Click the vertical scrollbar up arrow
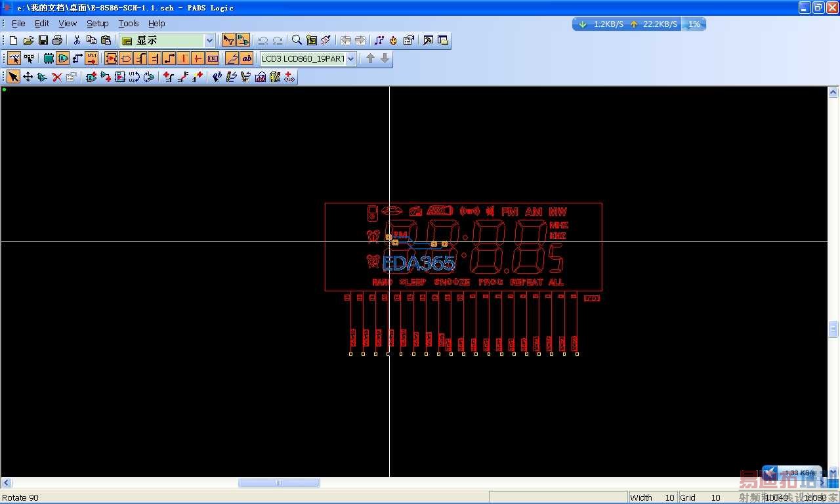Viewport: 840px width, 504px height. coord(833,93)
